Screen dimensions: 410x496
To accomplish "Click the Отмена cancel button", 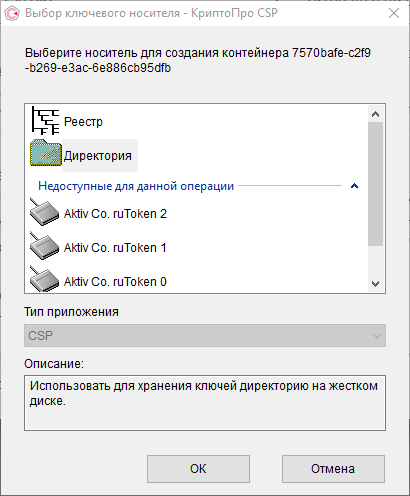I will click(x=333, y=469).
